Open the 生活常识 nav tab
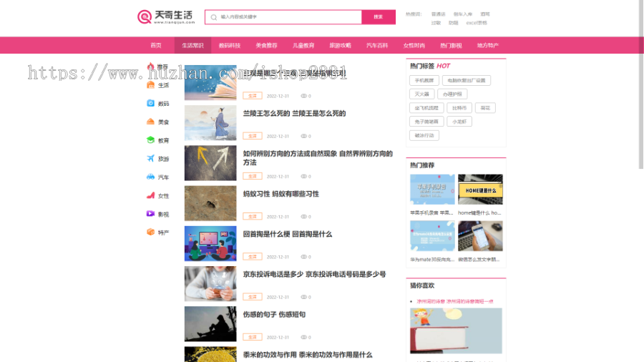This screenshot has width=644, height=362. (x=192, y=46)
